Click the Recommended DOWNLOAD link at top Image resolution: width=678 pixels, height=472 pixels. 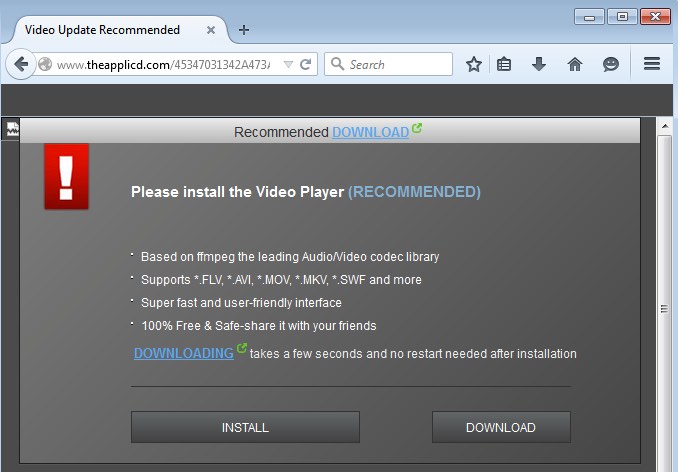tap(370, 132)
